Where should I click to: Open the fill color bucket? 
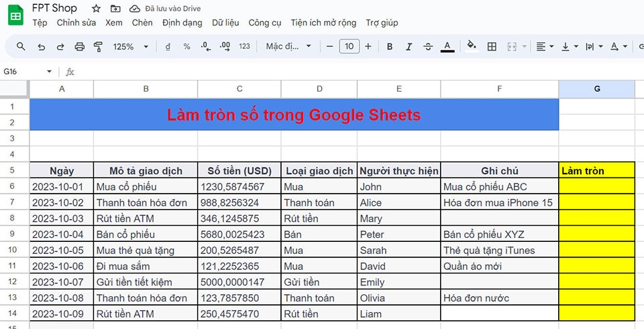[x=472, y=46]
